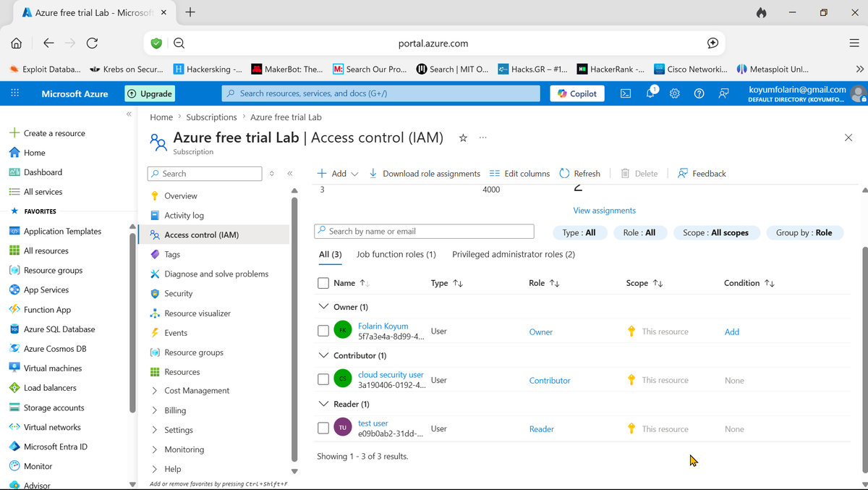This screenshot has width=868, height=490.
Task: Open the notifications bell
Action: (x=651, y=93)
